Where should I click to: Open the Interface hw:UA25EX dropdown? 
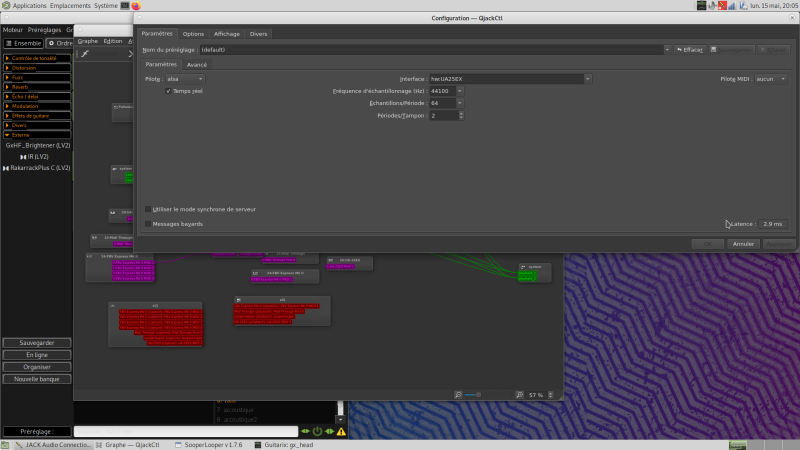510,79
